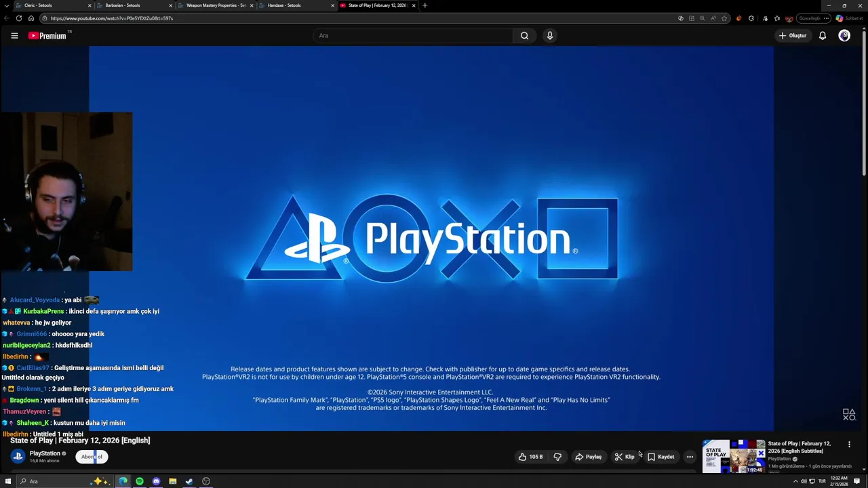This screenshot has width=868, height=488.
Task: Open the favorites list toolbar icon
Action: point(776,18)
